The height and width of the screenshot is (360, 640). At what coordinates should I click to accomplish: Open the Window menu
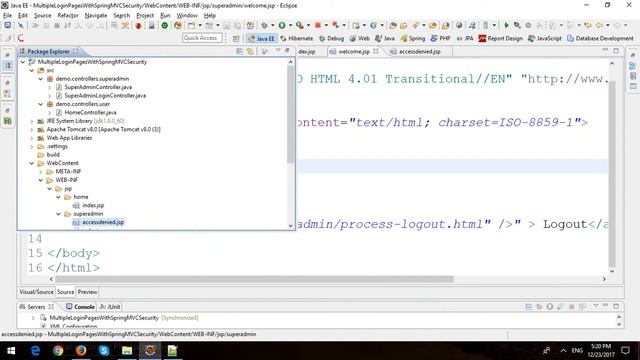click(x=187, y=16)
